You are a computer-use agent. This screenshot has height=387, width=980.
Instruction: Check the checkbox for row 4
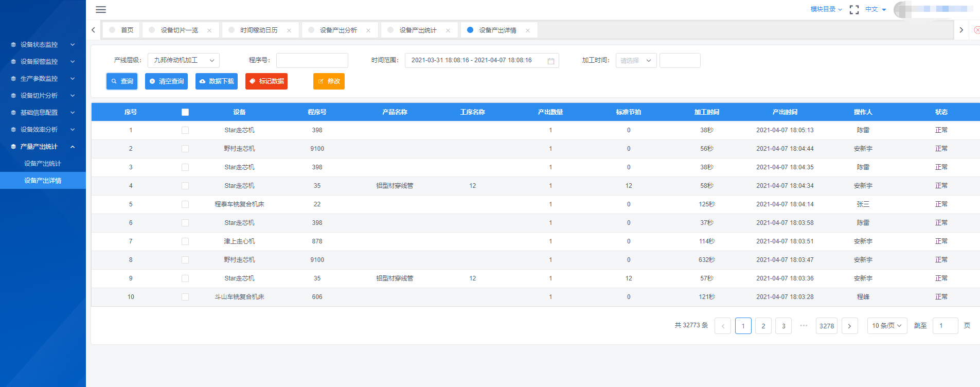tap(185, 186)
